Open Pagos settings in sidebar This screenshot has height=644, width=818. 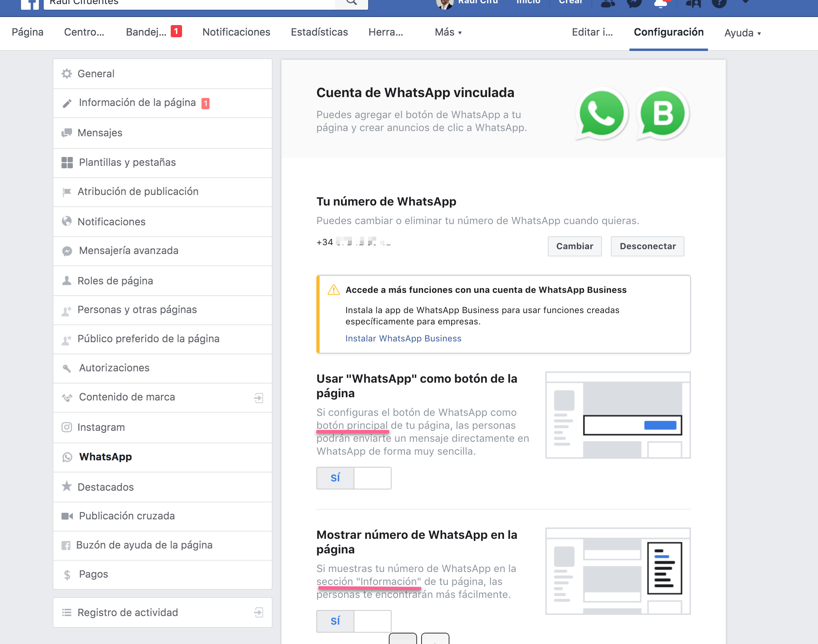(163, 574)
